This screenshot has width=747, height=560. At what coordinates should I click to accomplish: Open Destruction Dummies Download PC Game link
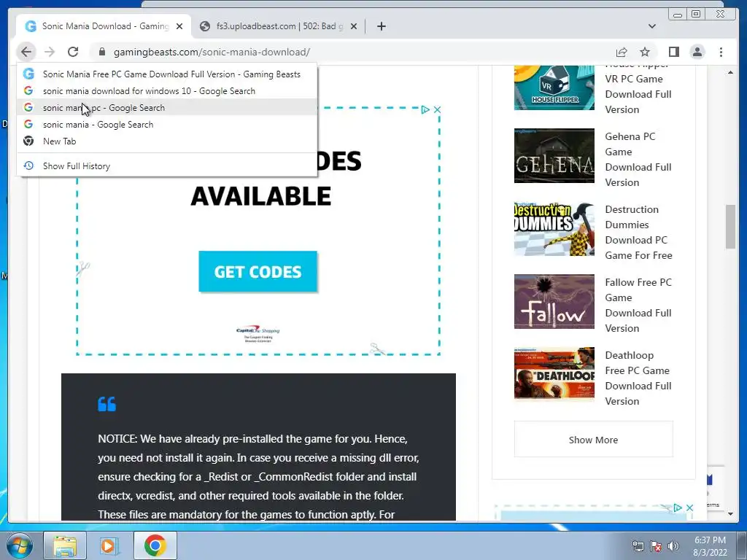pos(638,233)
